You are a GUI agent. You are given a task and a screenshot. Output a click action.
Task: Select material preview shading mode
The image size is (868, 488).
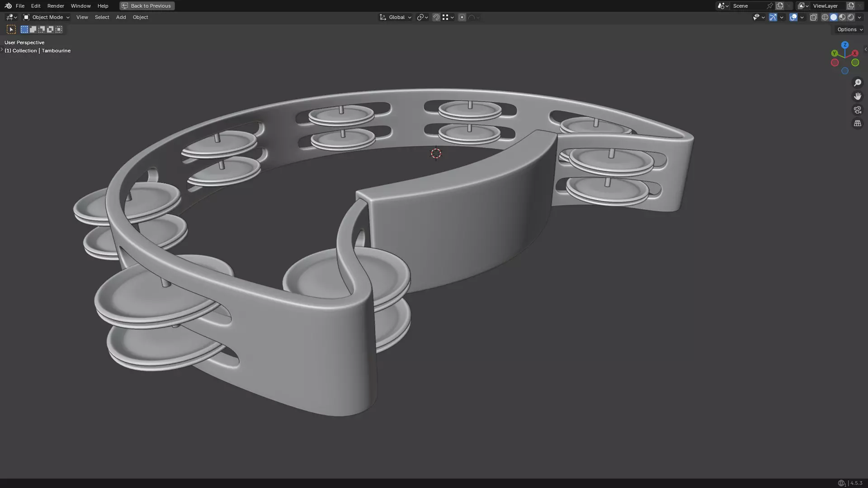click(x=842, y=17)
